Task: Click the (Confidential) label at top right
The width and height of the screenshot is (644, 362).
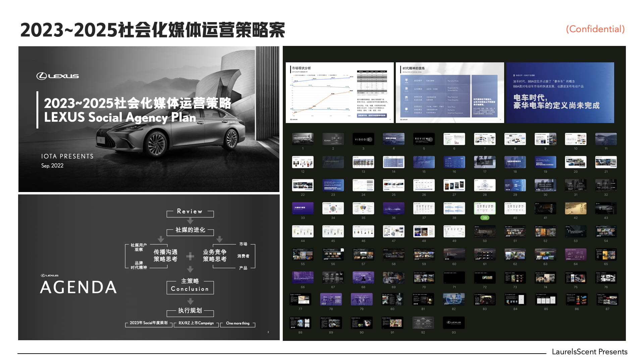Action: (595, 29)
